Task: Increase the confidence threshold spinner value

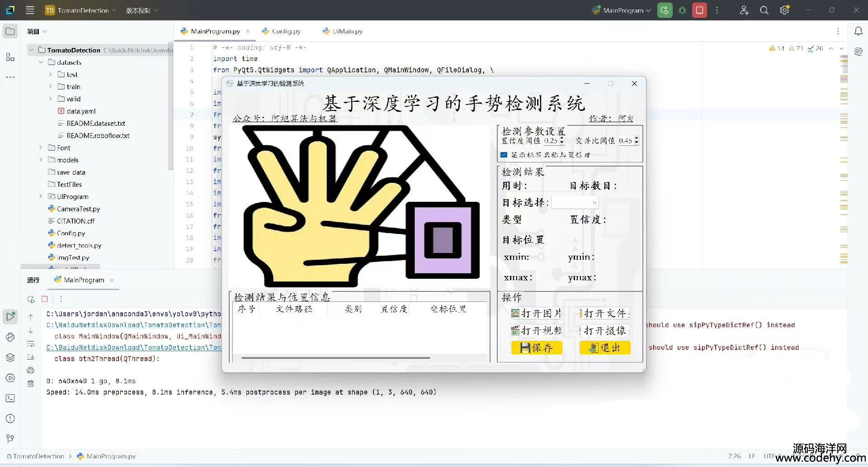Action: coord(562,138)
